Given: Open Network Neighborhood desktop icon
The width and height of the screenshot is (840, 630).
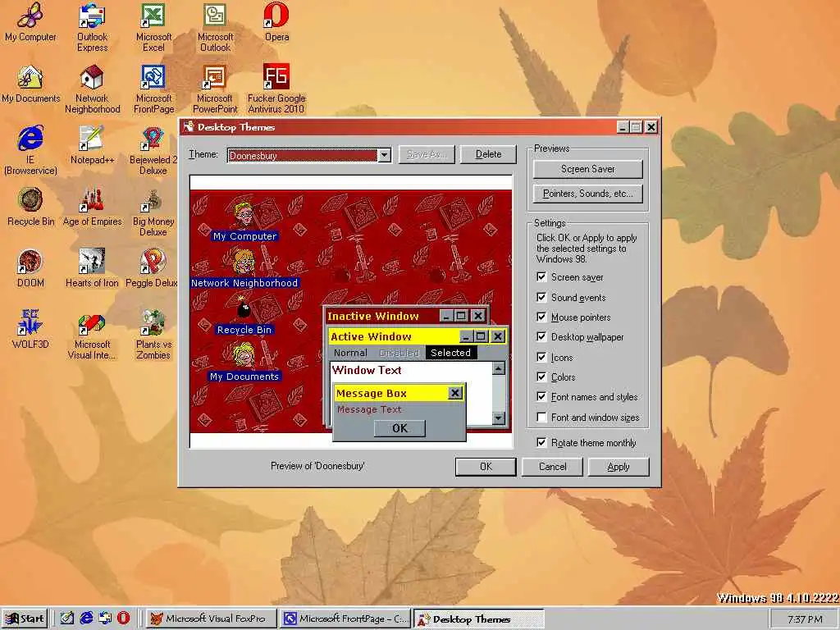Looking at the screenshot, I should pos(92,89).
